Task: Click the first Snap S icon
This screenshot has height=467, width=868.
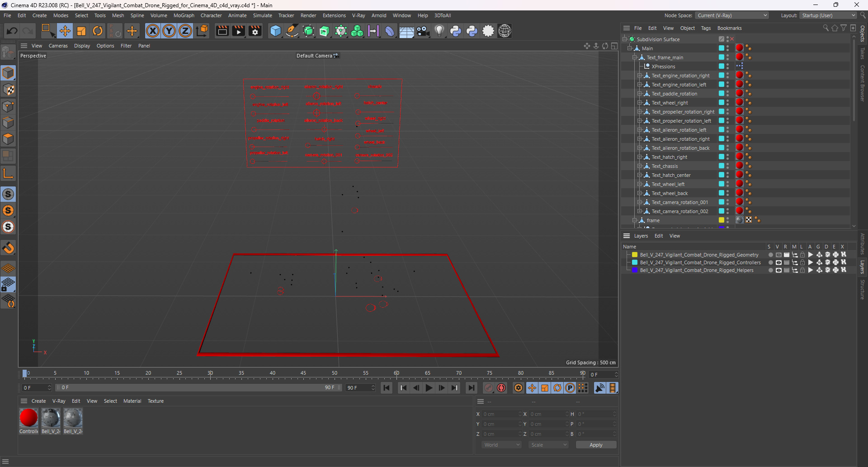Action: (x=8, y=194)
